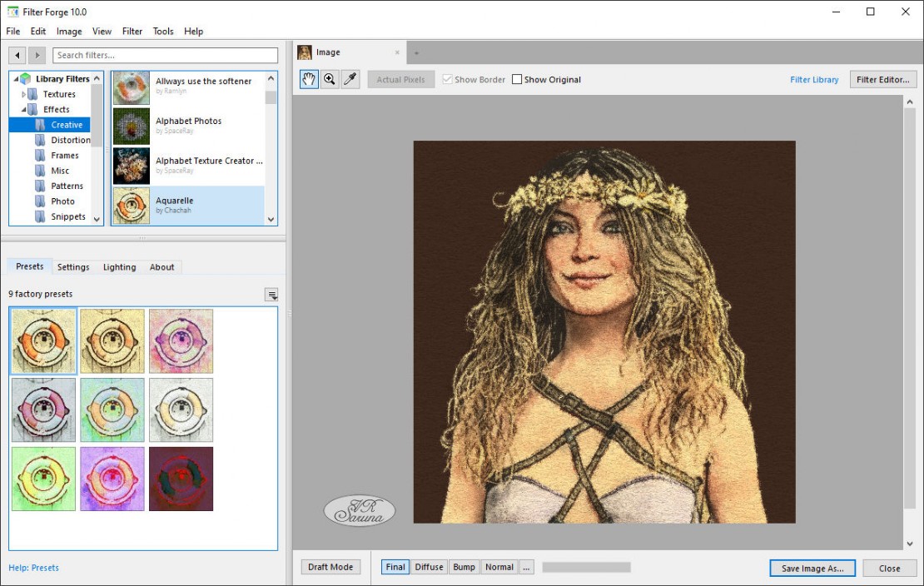Image resolution: width=924 pixels, height=586 pixels.
Task: Click the Snippets folder icon
Action: point(40,216)
